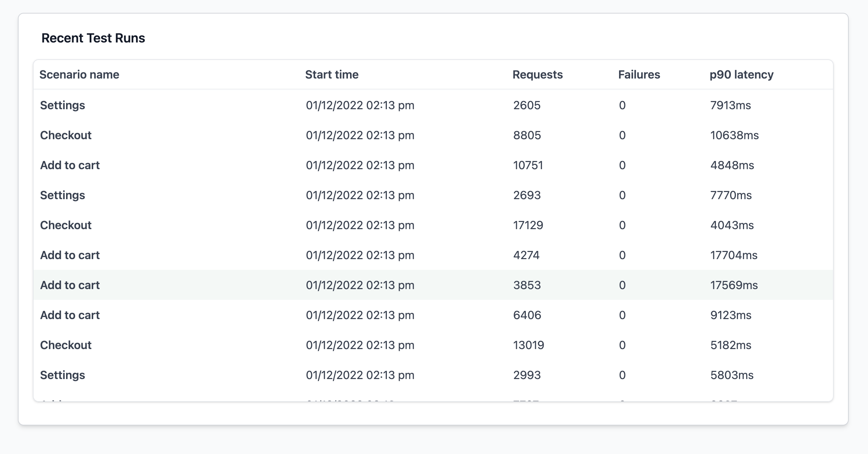Click the Recent Test Runs heading
The image size is (868, 454).
(93, 38)
